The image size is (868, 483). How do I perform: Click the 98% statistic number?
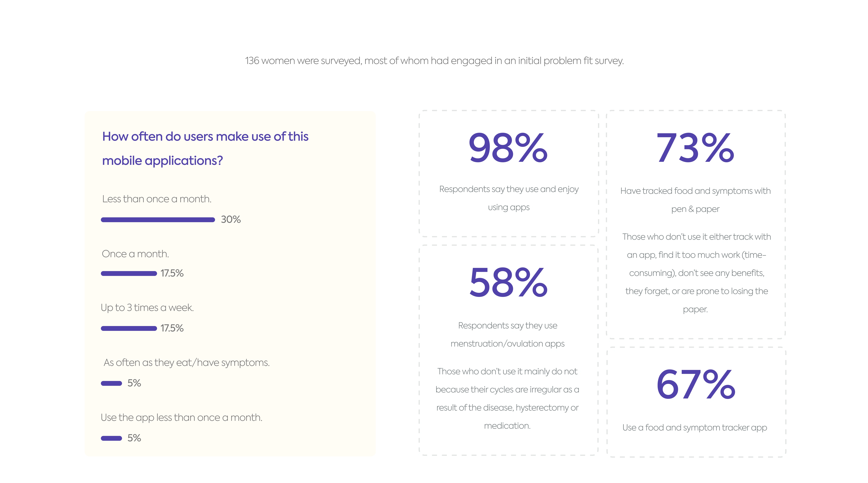(508, 148)
